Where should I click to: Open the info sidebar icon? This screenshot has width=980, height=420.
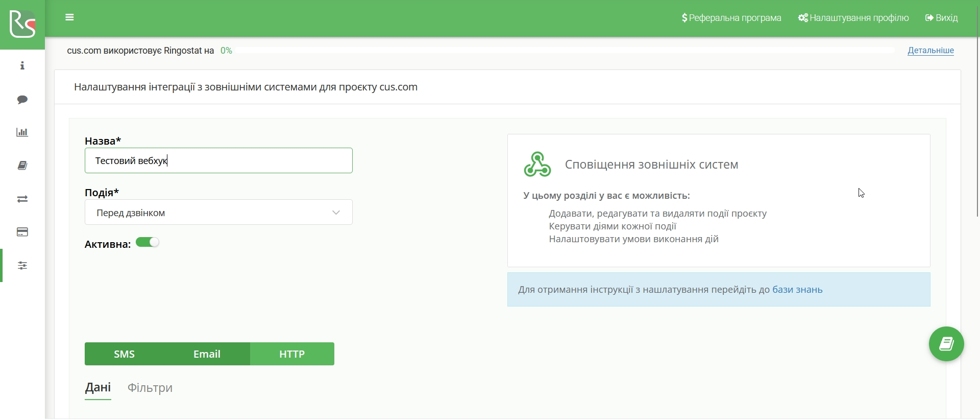pos(22,66)
